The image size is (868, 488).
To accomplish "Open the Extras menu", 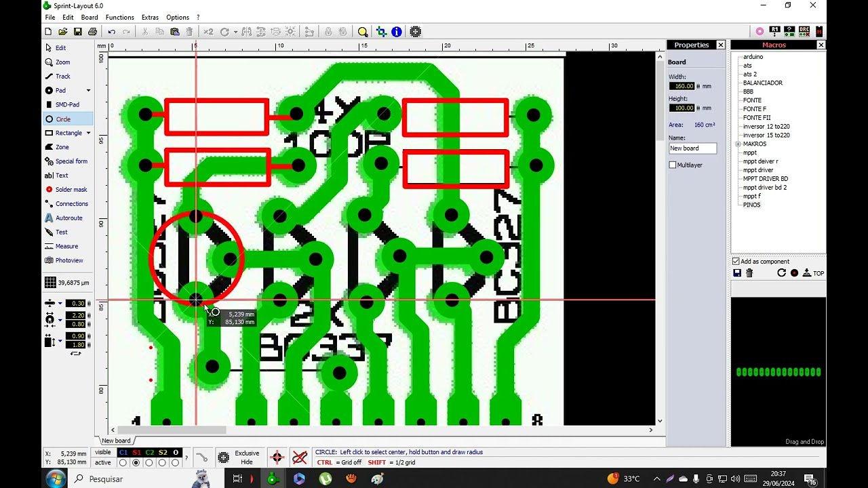I will click(150, 17).
